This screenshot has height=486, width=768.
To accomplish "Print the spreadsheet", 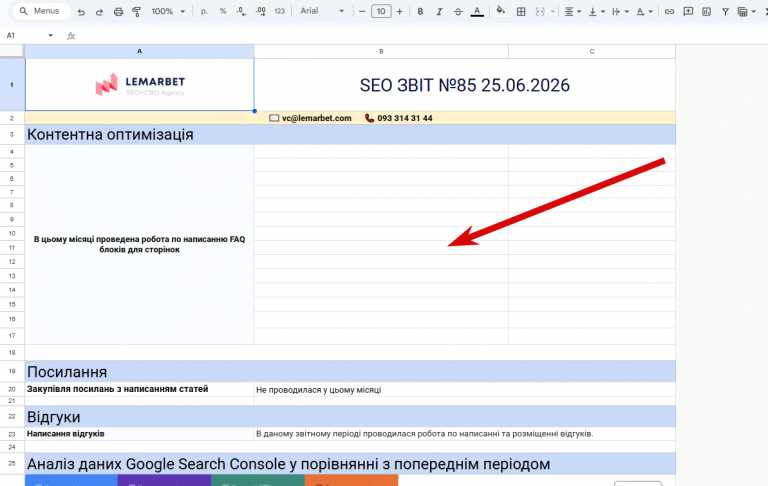I will tap(118, 11).
